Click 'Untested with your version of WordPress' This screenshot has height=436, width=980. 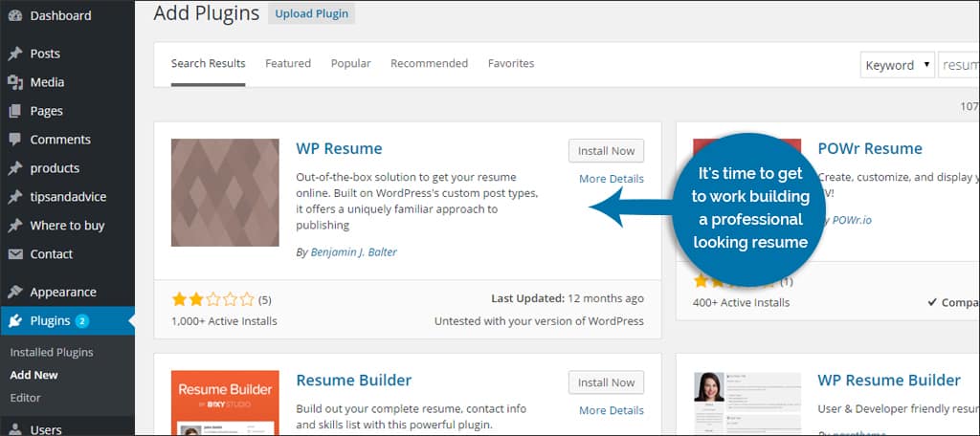click(539, 321)
